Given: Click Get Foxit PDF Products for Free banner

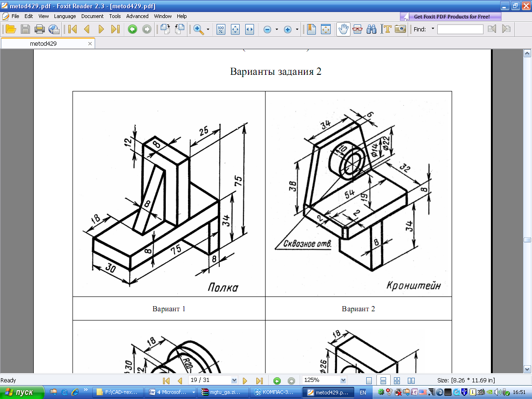Looking at the screenshot, I should [x=451, y=17].
